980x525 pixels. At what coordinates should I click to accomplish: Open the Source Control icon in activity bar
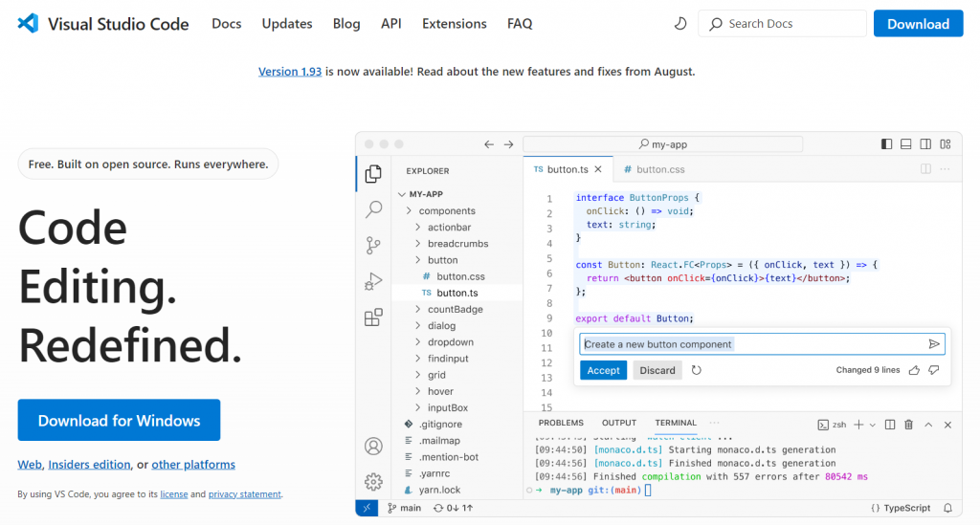click(x=373, y=246)
